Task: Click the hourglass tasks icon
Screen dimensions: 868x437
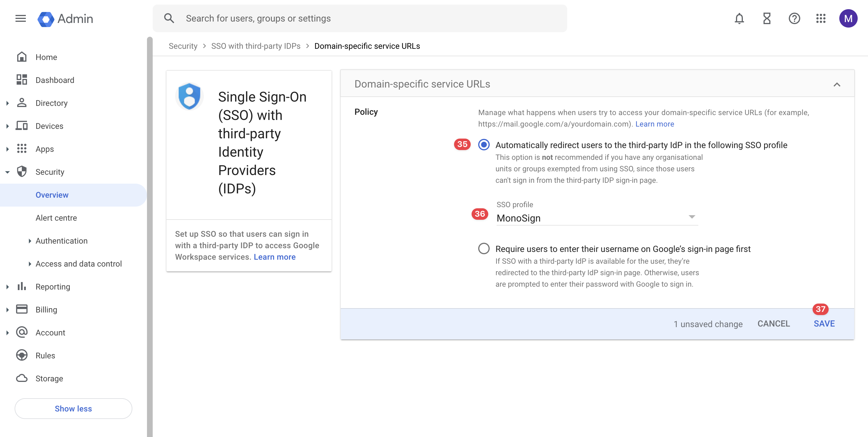Action: (767, 19)
